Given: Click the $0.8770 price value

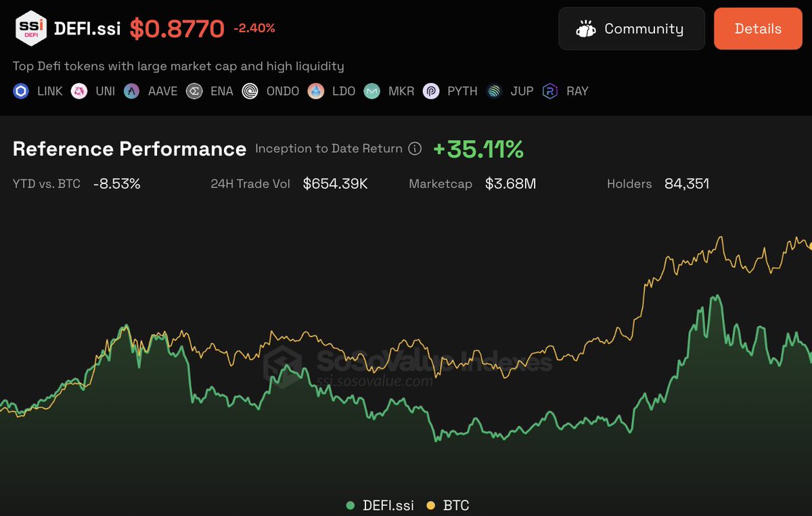Looking at the screenshot, I should click(177, 29).
